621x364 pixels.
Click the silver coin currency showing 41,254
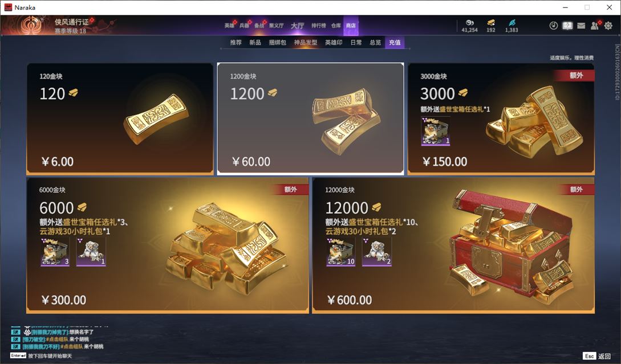click(x=470, y=23)
